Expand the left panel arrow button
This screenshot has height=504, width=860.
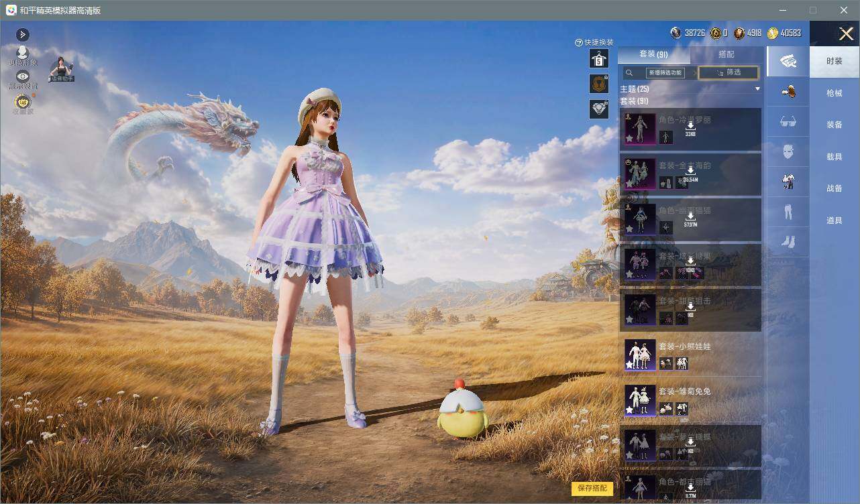click(x=22, y=35)
